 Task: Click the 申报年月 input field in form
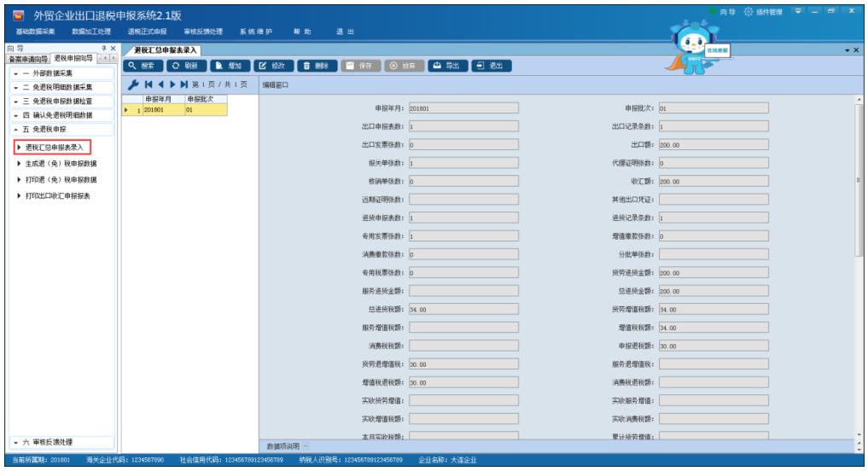point(463,108)
